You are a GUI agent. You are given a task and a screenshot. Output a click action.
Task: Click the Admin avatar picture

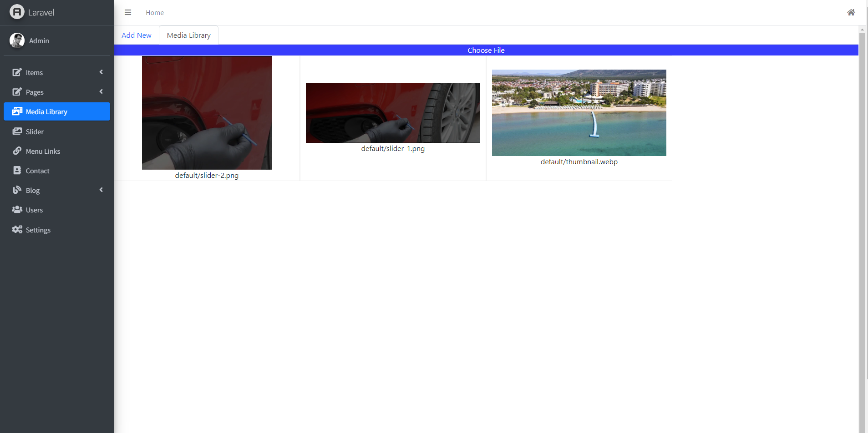(17, 40)
